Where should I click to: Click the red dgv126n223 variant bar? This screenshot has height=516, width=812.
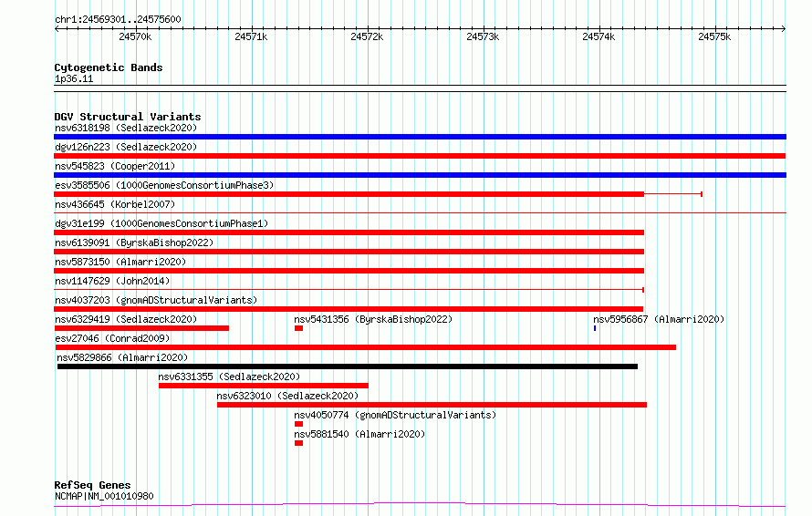[420, 156]
